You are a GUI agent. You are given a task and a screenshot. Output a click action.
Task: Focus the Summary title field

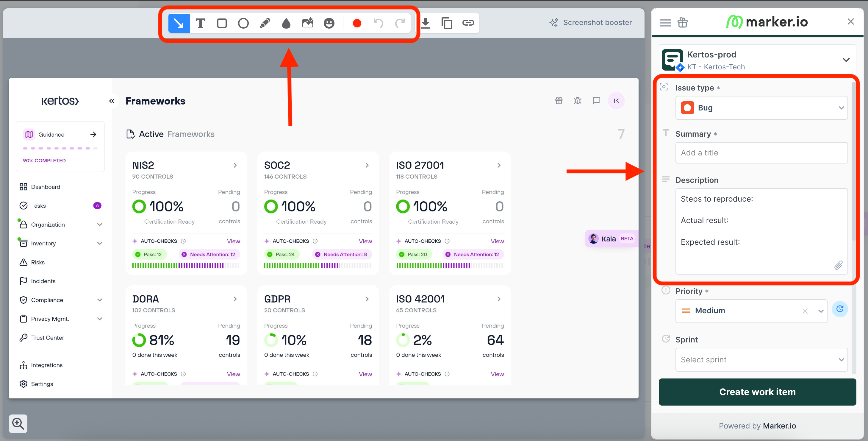(x=761, y=153)
